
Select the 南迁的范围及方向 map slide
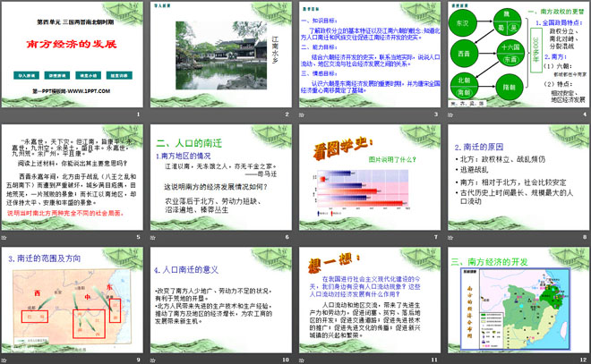(x=73, y=300)
